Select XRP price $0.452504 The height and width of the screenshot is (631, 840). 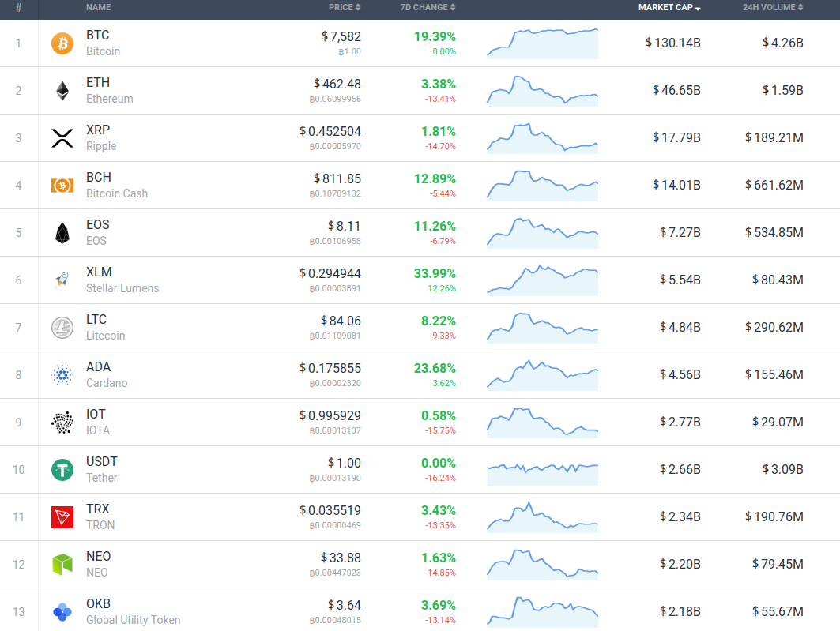pos(330,131)
